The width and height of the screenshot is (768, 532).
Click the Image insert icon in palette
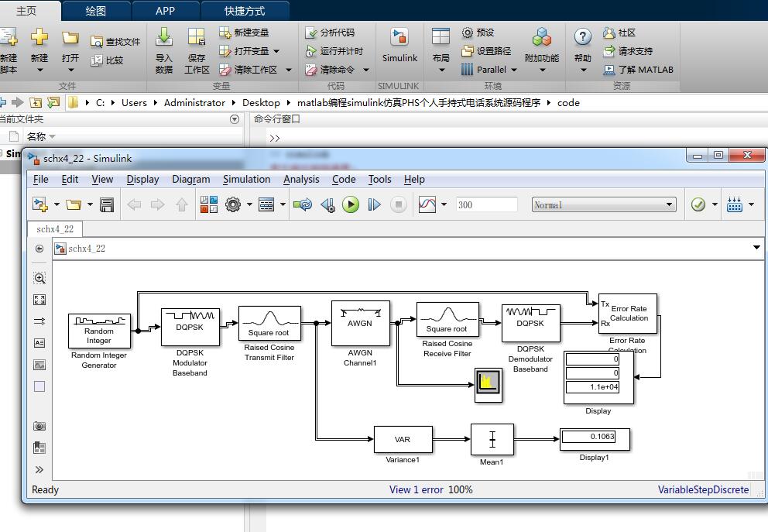point(39,365)
